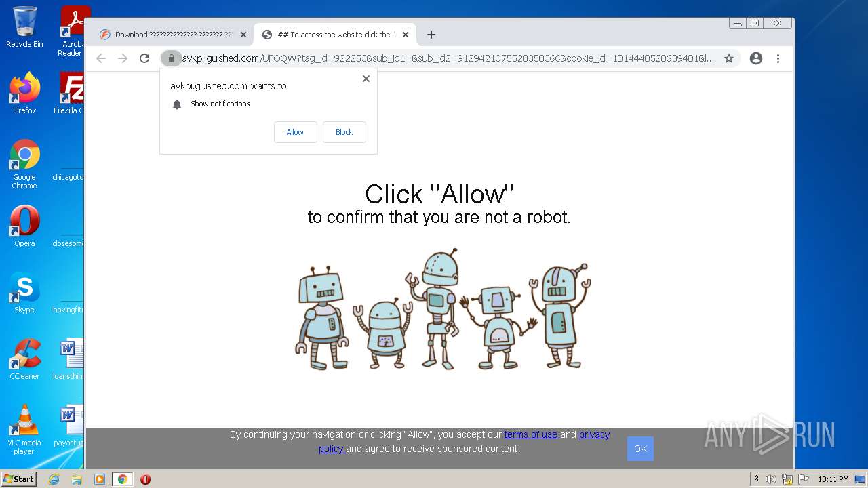Close the Download tab

(243, 35)
